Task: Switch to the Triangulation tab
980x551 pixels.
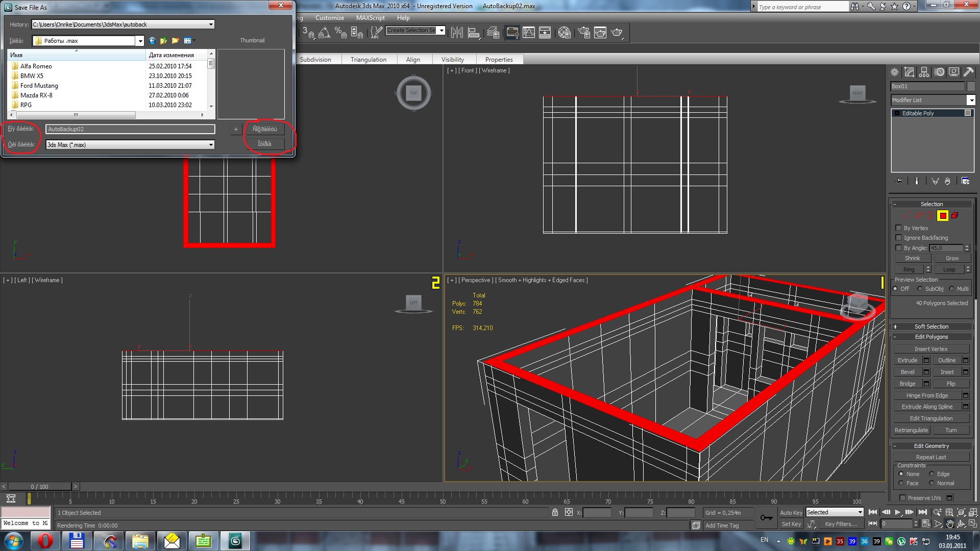Action: (368, 60)
